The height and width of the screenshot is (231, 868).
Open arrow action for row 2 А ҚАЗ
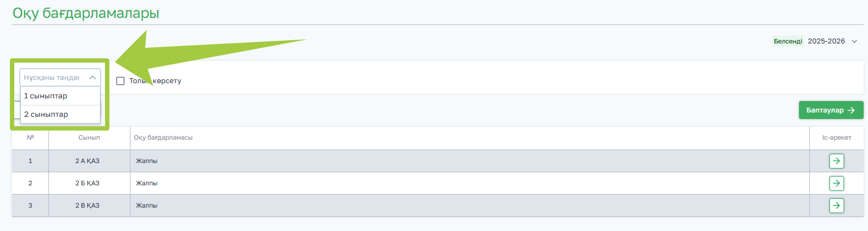point(836,161)
